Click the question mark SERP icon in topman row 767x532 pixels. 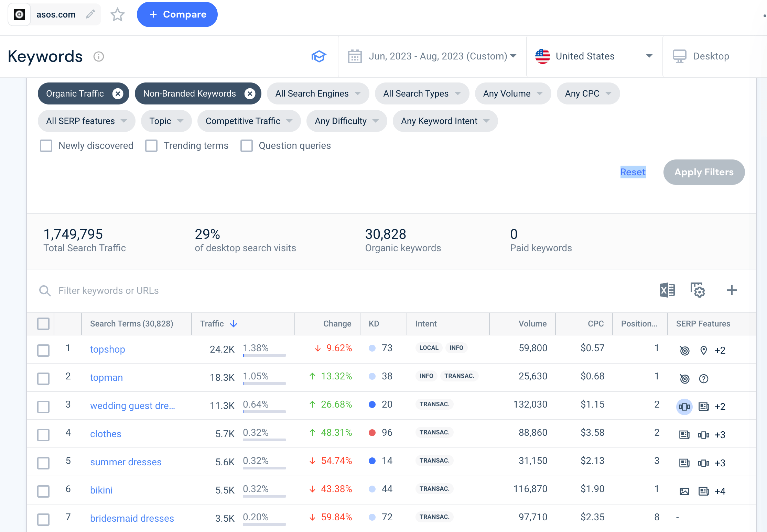tap(704, 379)
